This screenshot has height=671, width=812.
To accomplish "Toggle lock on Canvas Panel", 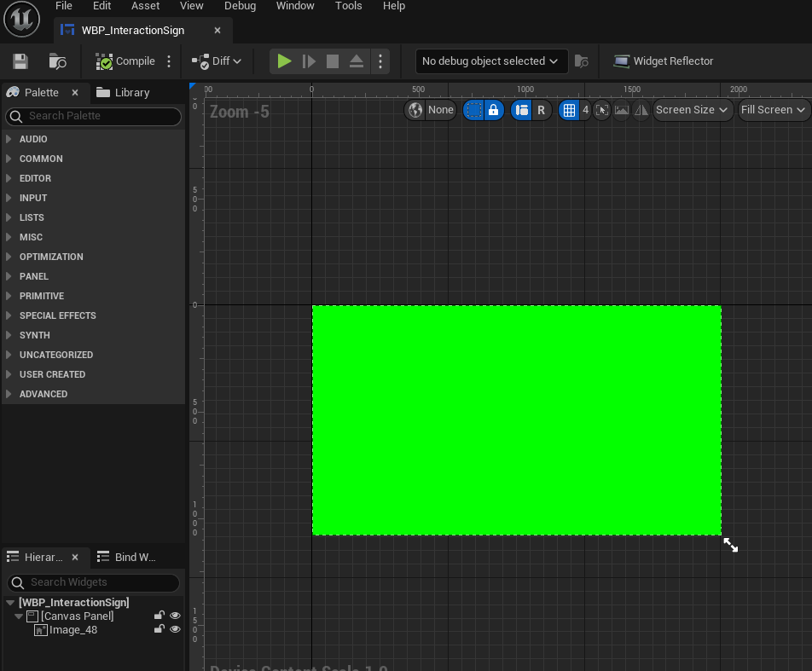I will point(159,616).
